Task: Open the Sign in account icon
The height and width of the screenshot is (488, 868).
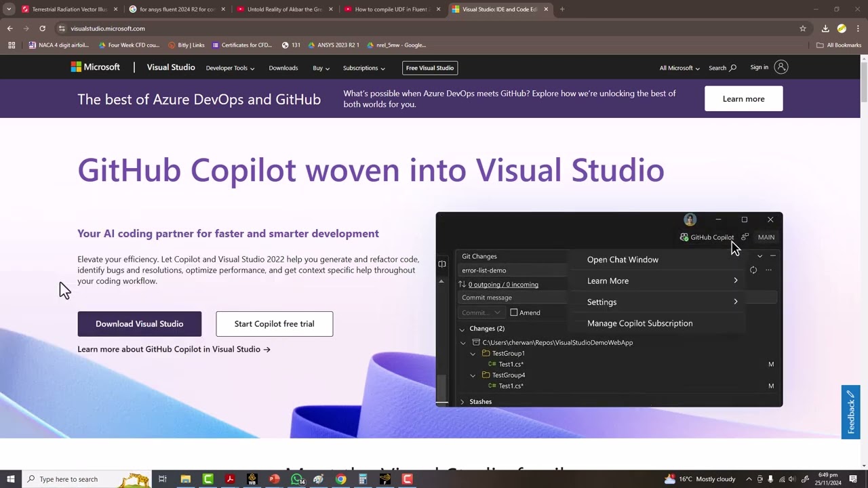Action: click(x=781, y=67)
